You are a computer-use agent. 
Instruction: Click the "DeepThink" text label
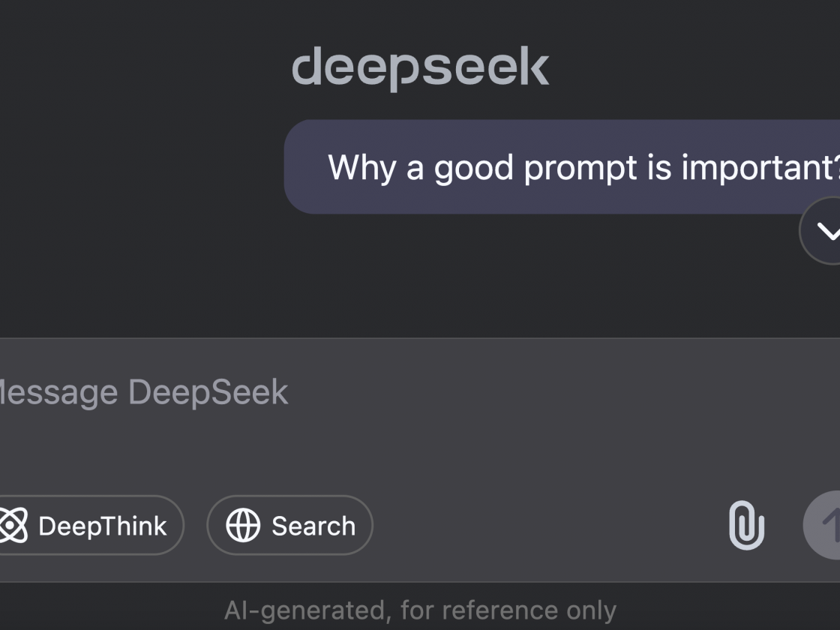coord(103,526)
